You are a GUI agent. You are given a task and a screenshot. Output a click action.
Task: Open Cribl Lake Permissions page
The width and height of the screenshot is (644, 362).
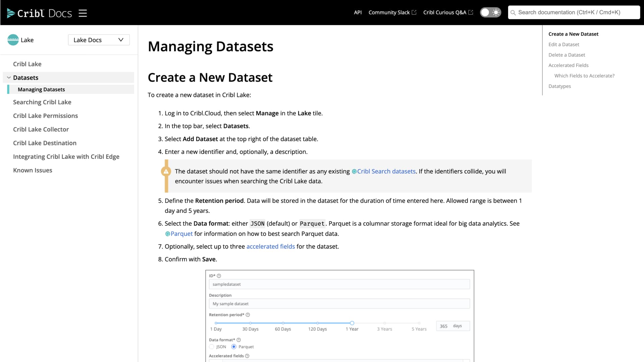point(45,116)
